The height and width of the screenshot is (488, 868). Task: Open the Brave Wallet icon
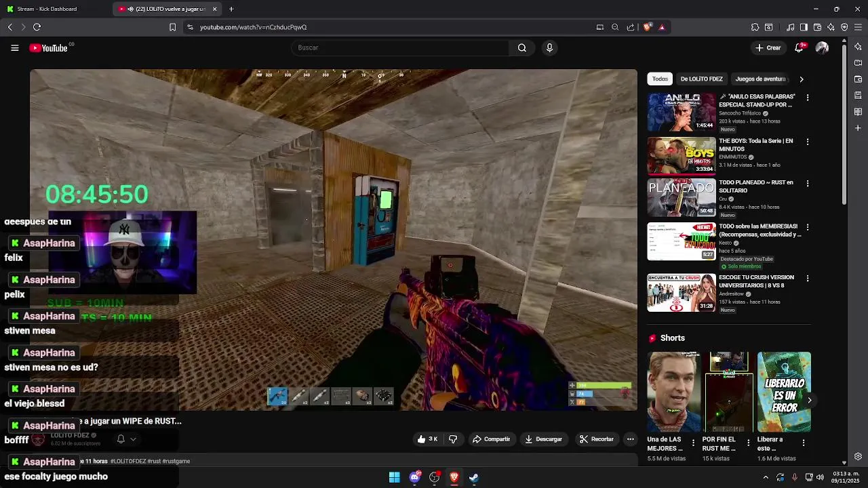point(817,27)
